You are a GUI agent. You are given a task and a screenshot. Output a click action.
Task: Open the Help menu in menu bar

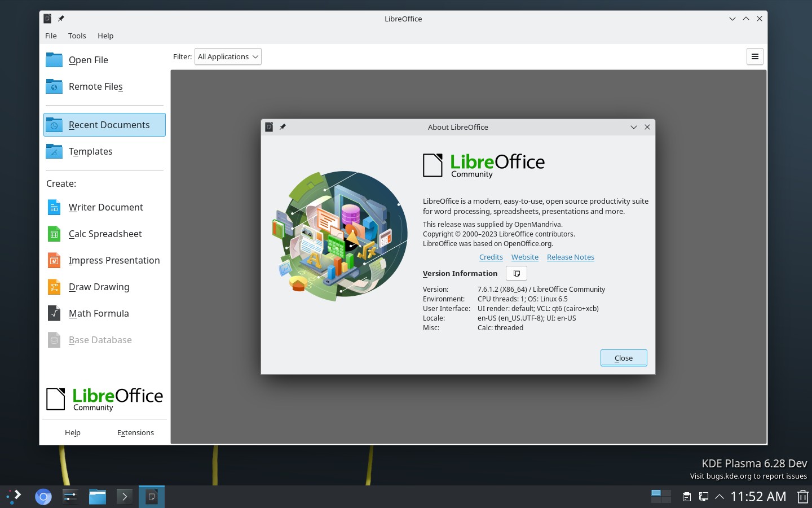coord(105,36)
